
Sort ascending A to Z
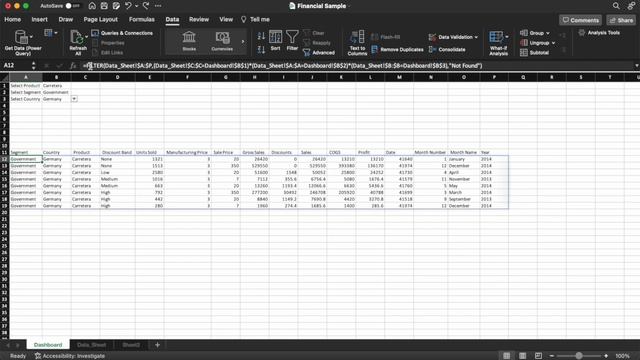pyautogui.click(x=261, y=36)
